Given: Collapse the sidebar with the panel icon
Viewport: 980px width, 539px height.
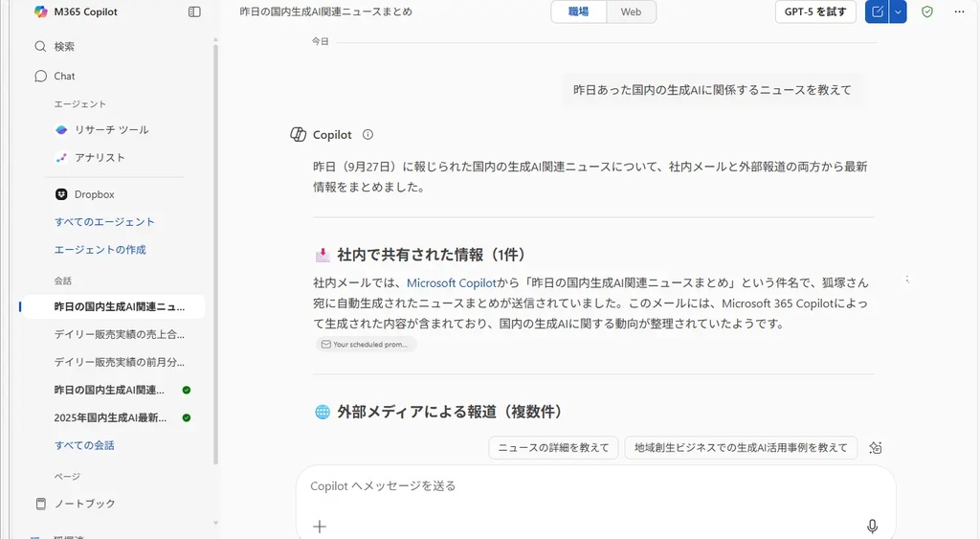Looking at the screenshot, I should point(194,11).
